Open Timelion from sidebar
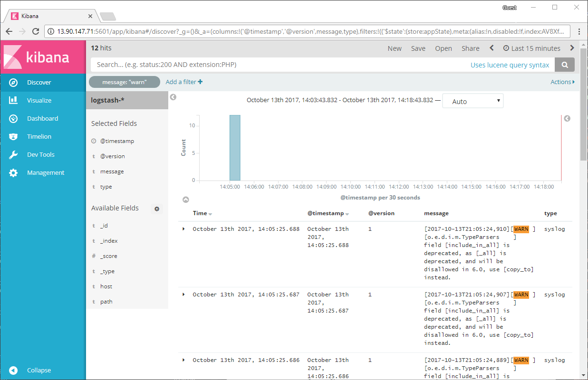 pos(43,136)
